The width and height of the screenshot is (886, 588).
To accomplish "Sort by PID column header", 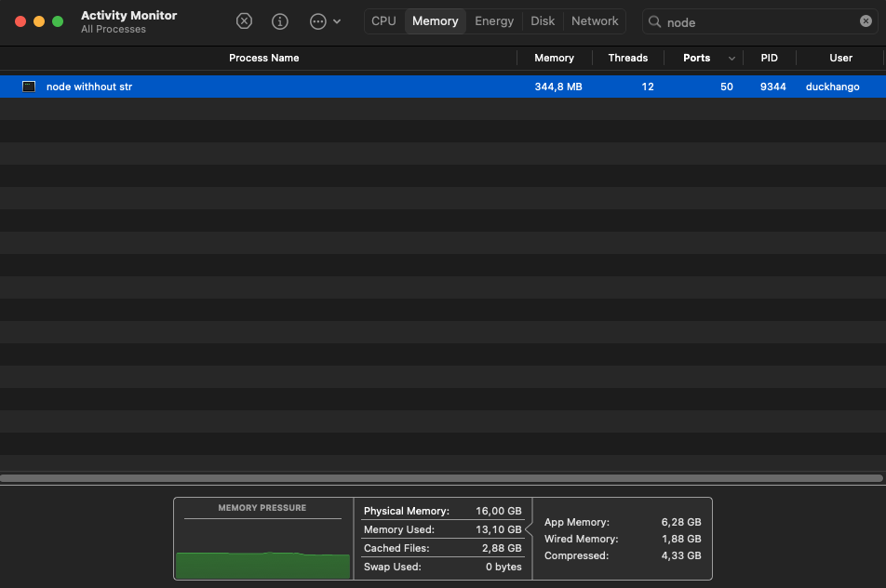I will pyautogui.click(x=769, y=58).
